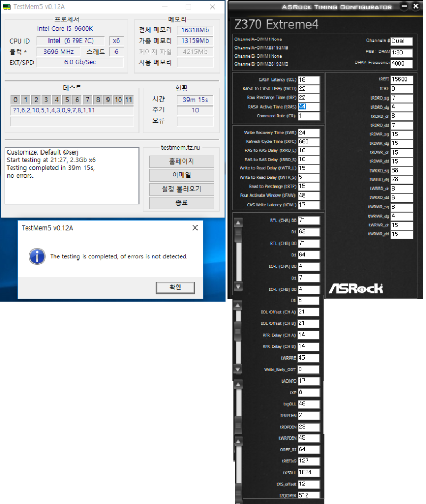Viewport: 426px width, 504px height.
Task: Click the total memory value 16318Mb
Action: pyautogui.click(x=195, y=30)
